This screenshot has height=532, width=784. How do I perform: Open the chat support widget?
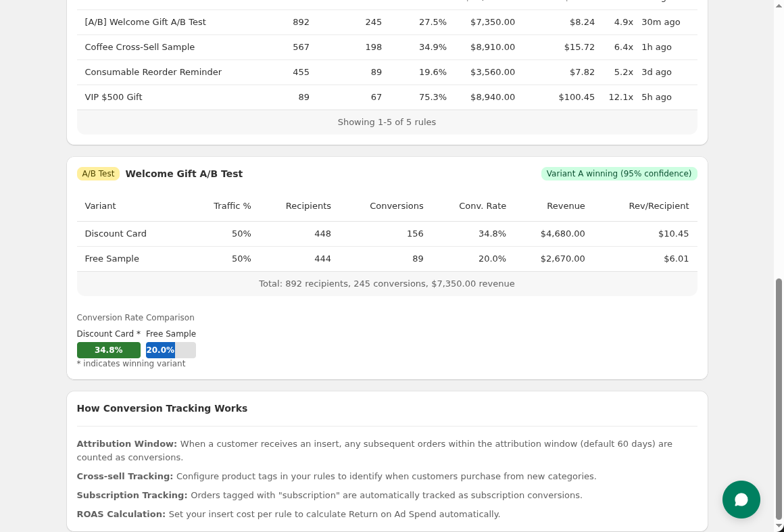point(741,500)
